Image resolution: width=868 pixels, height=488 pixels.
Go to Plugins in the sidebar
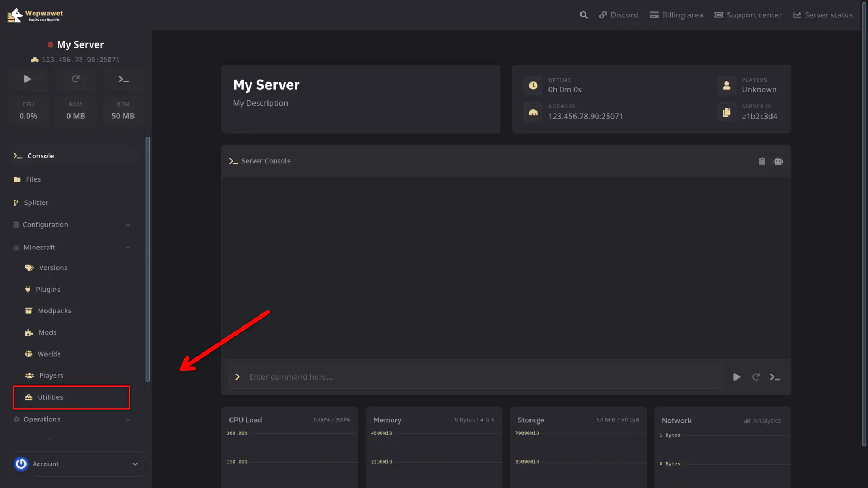[48, 290]
